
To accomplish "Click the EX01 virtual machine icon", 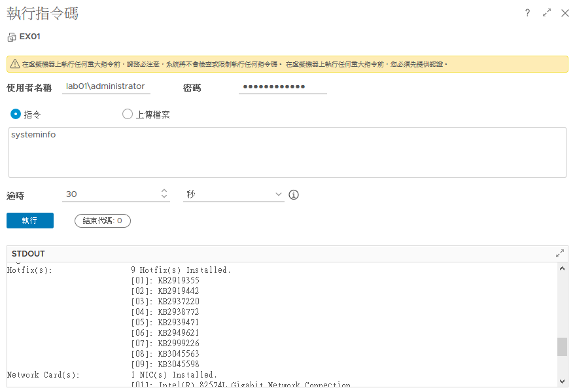I will [11, 37].
